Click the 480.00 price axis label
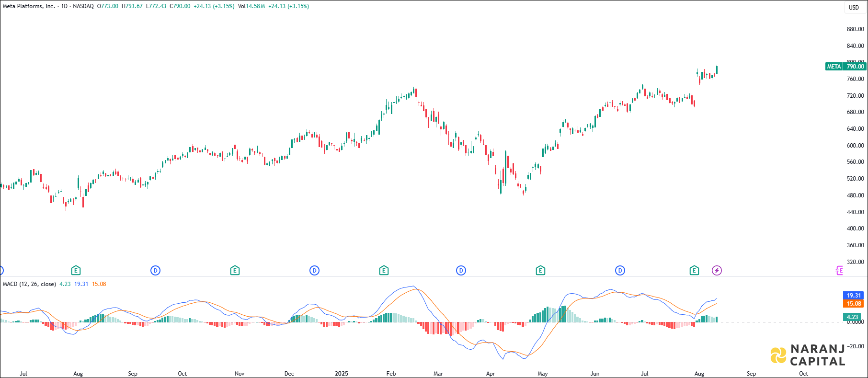The height and width of the screenshot is (378, 868). click(x=855, y=195)
